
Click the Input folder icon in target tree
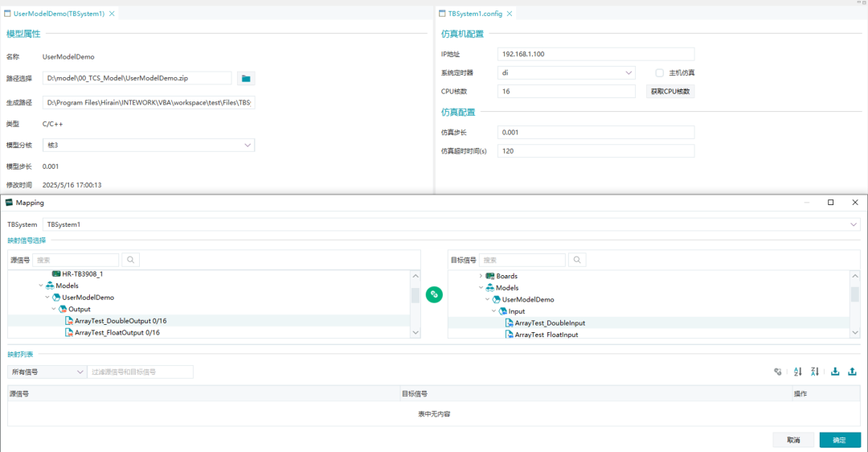pos(502,311)
